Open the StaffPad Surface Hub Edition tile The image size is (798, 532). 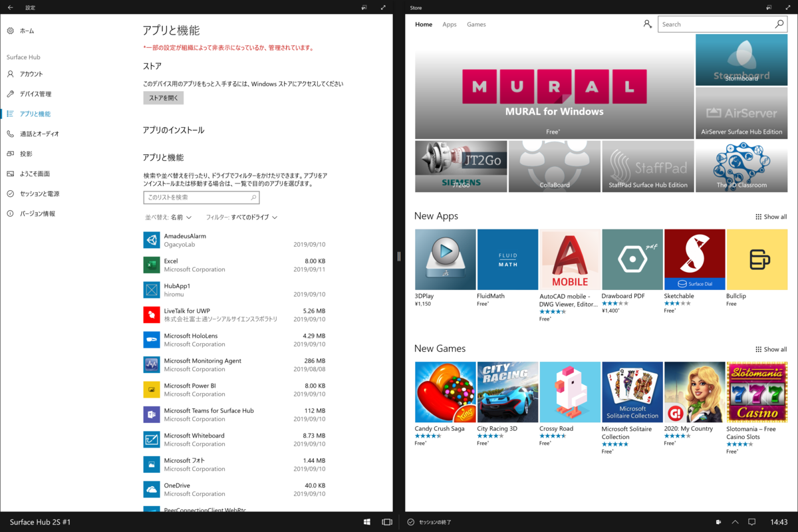pyautogui.click(x=648, y=166)
